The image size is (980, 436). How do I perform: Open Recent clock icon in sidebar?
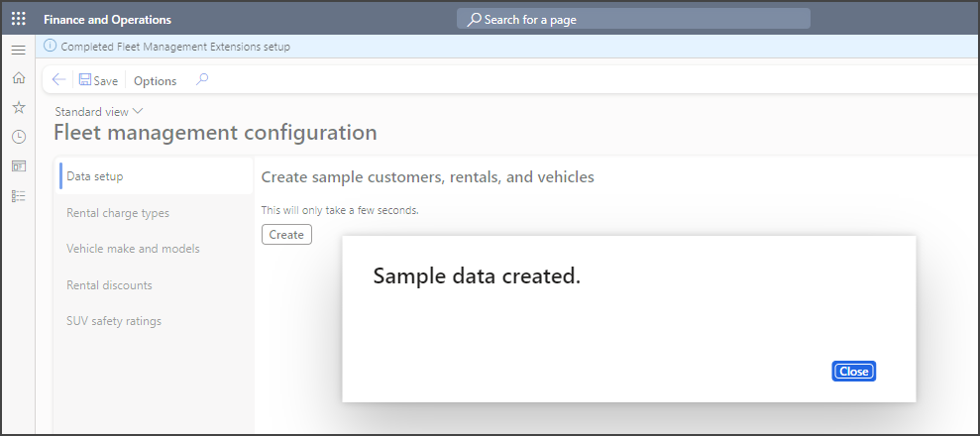(x=18, y=137)
